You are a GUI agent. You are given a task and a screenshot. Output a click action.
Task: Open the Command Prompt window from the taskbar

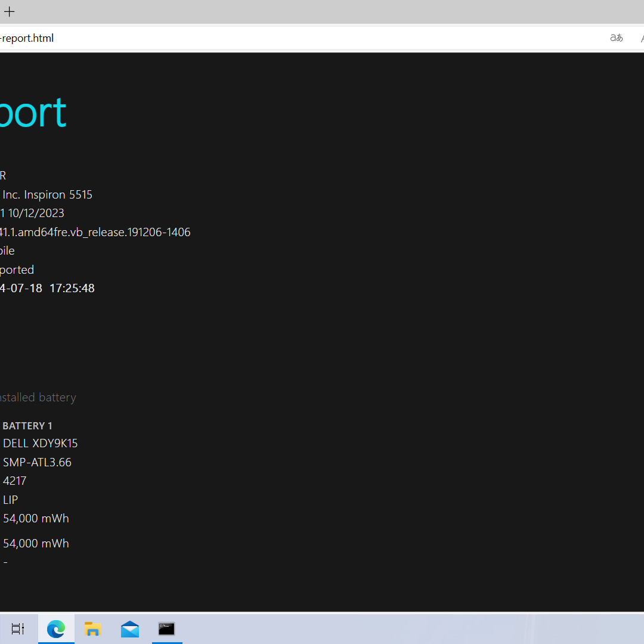[x=167, y=628]
